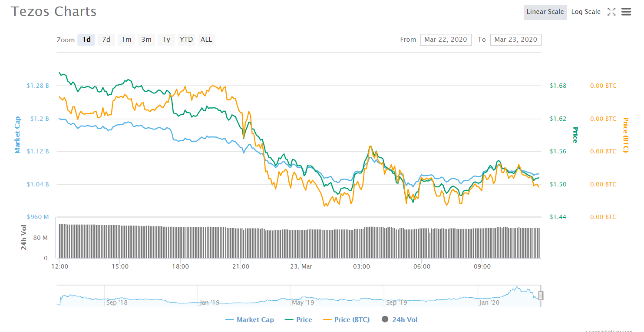Click the Market Cap axis title
644x332 pixels.
point(17,135)
